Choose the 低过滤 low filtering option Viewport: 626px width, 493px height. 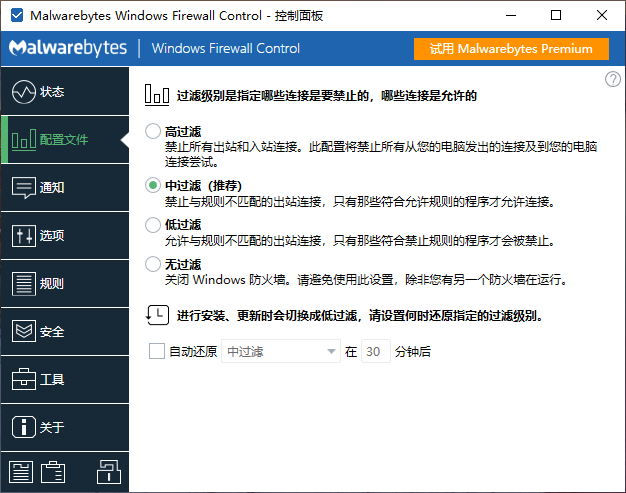pyautogui.click(x=153, y=225)
